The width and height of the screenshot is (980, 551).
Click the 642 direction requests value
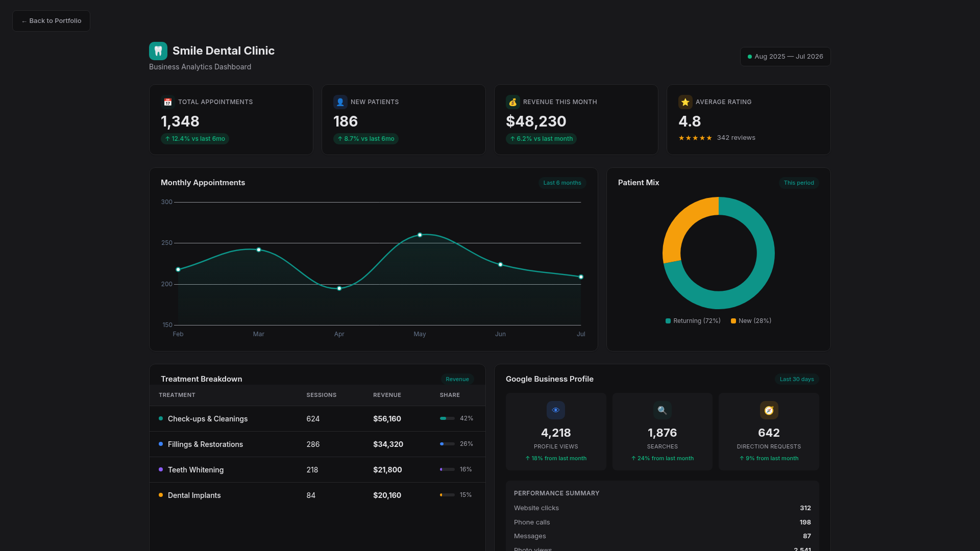[x=769, y=433]
